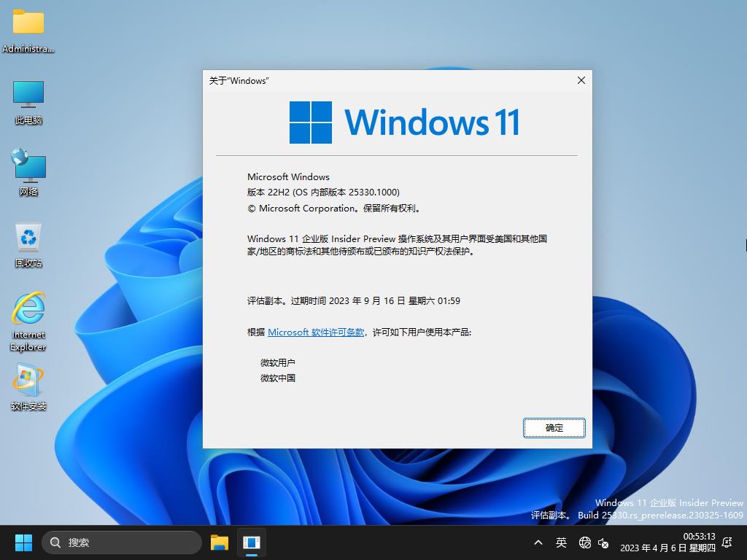This screenshot has width=747, height=560.
Task: Click the 确定 button in the dialog
Action: [554, 428]
